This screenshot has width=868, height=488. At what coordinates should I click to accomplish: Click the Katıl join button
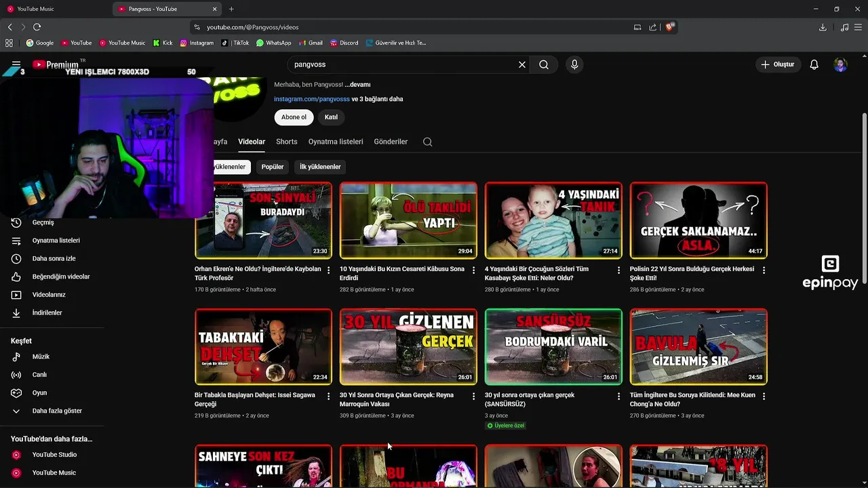[x=331, y=117]
